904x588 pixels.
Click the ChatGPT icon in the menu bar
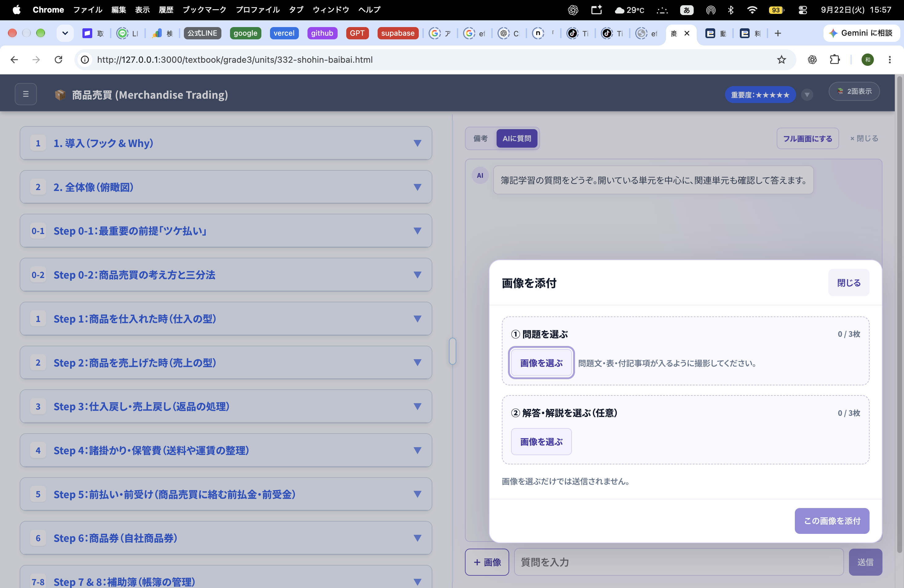pos(573,10)
